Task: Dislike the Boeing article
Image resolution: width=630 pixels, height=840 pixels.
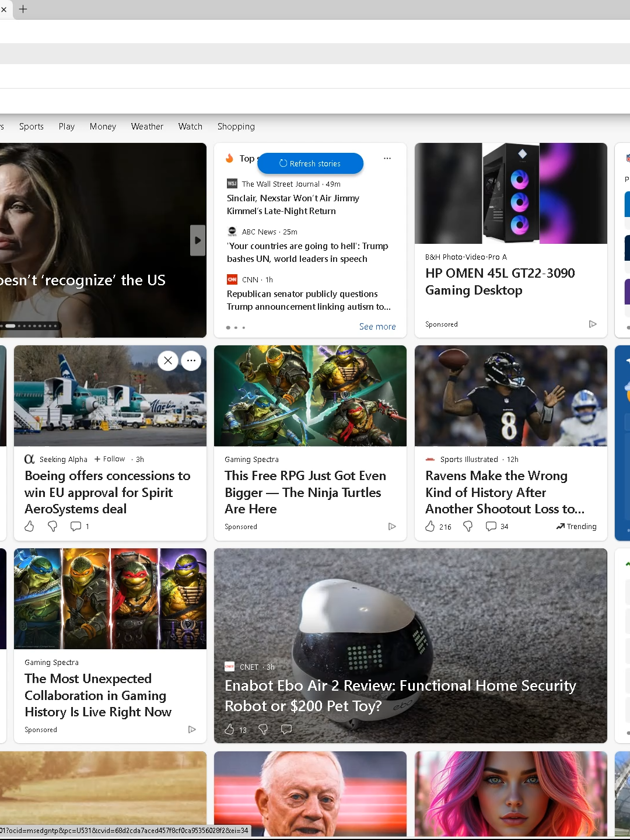Action: pos(52,526)
